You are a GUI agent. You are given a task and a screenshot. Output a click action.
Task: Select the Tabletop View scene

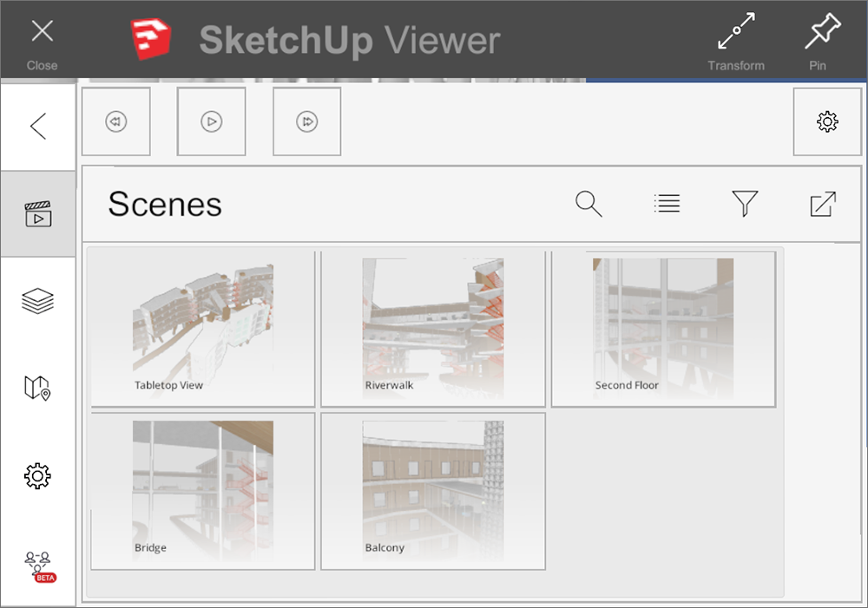click(202, 330)
